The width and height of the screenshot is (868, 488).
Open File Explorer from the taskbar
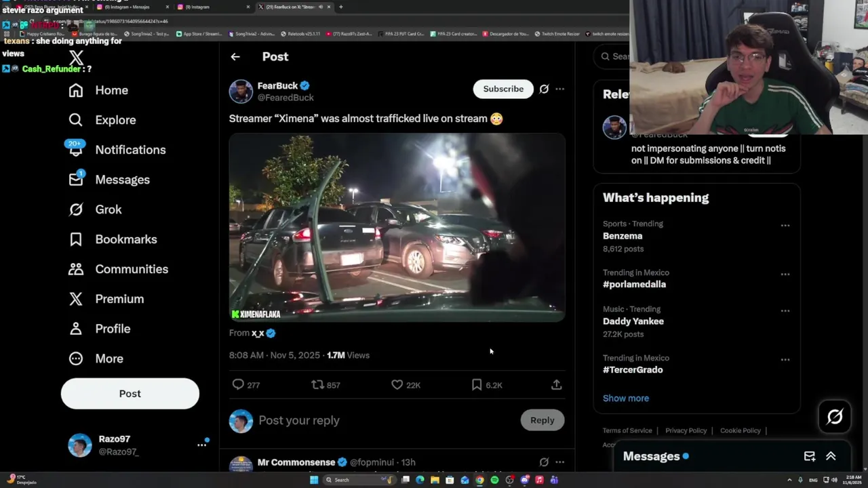(x=435, y=480)
